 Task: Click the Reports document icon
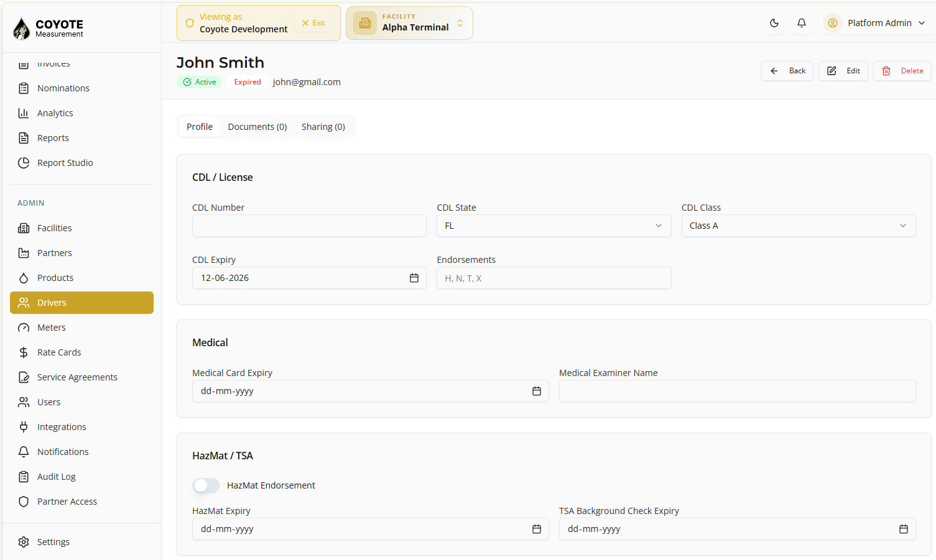[24, 138]
